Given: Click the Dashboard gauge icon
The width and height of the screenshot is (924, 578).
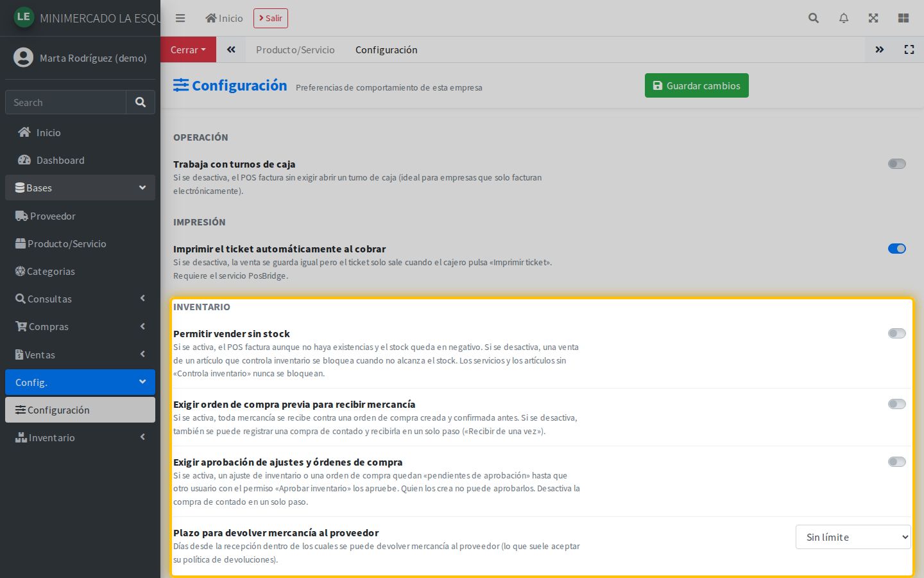Looking at the screenshot, I should (x=24, y=160).
